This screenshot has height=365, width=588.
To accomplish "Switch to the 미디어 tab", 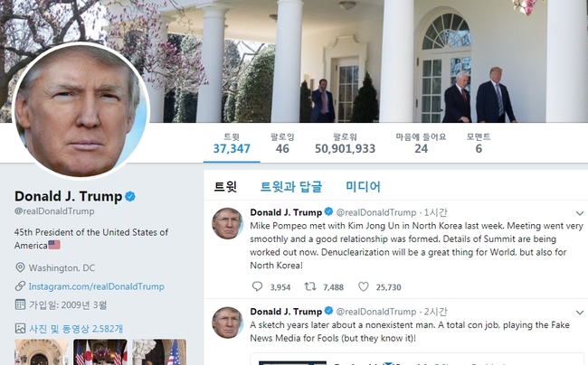I will (x=363, y=186).
